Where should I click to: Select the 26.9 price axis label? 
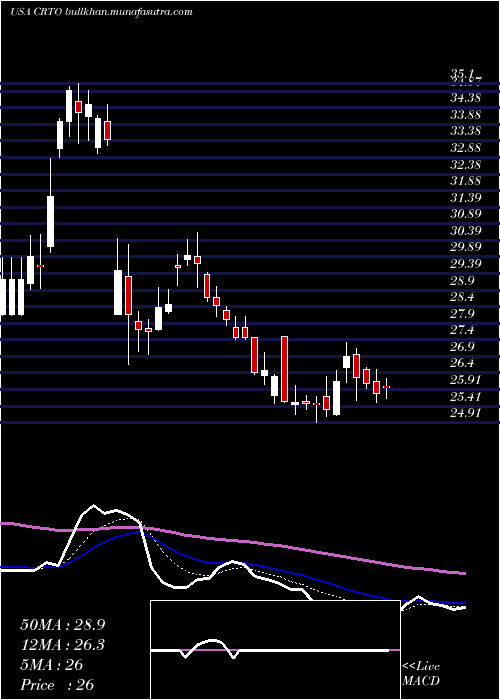coord(462,347)
